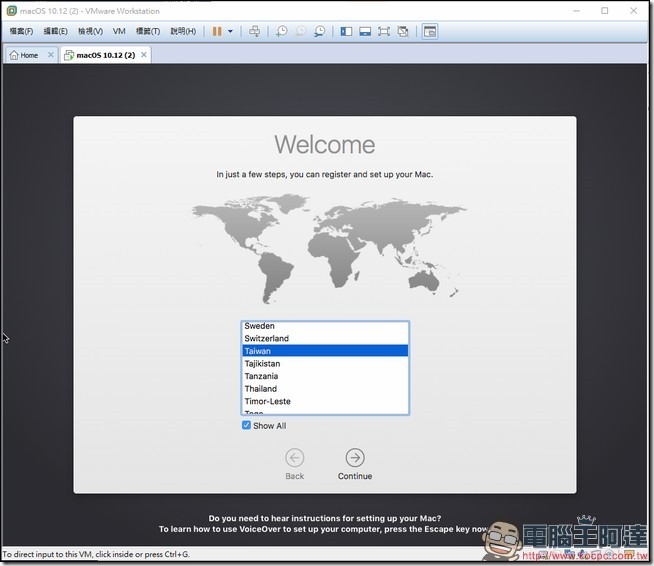Click the Back arrow button

[x=294, y=458]
